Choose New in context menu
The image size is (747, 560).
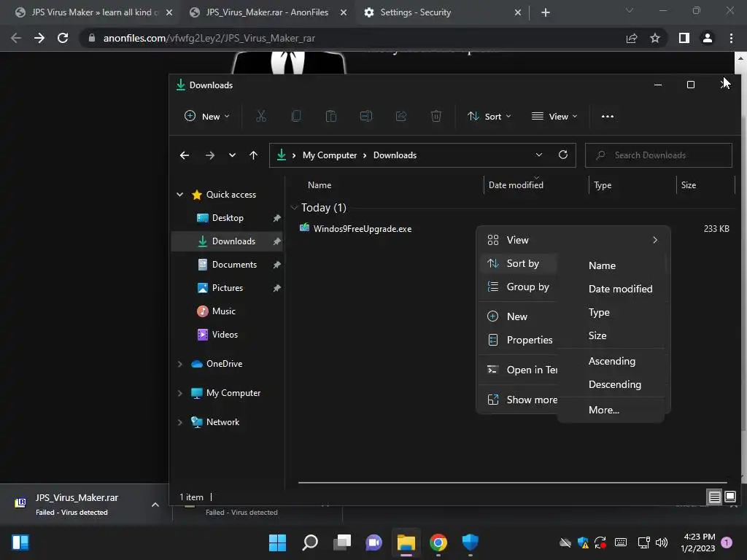coord(519,316)
